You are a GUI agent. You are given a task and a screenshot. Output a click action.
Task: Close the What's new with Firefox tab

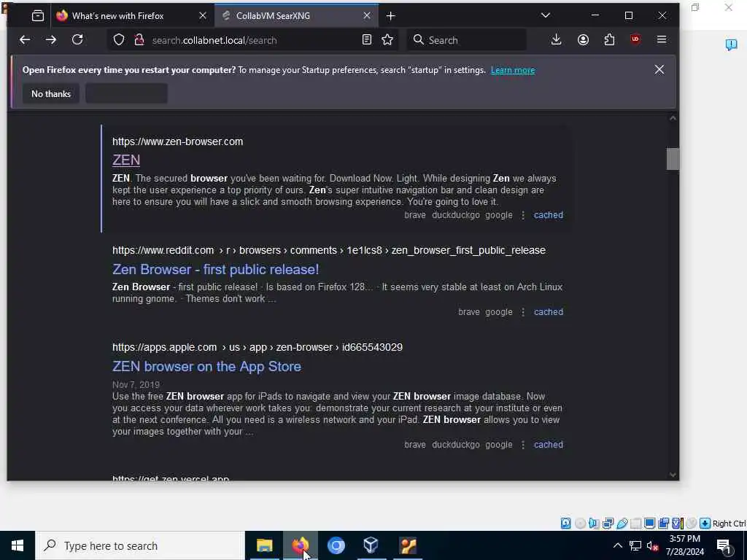point(203,16)
